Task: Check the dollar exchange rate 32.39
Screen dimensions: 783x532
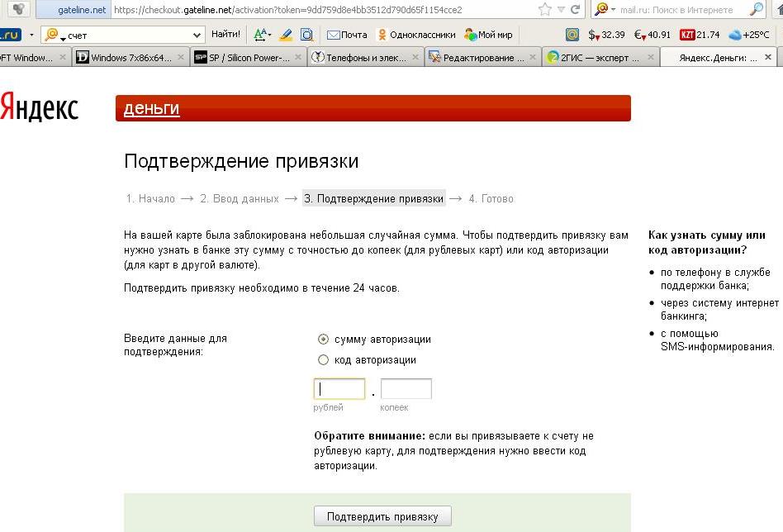Action: tap(606, 35)
